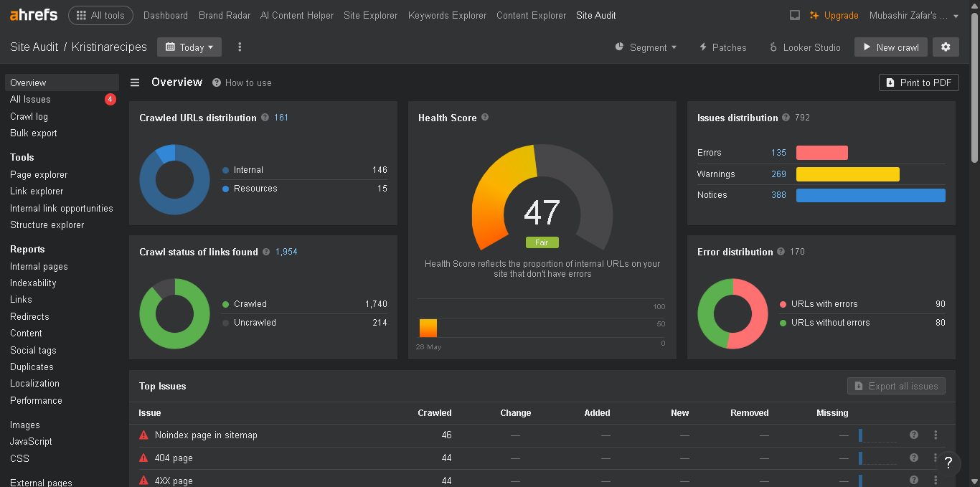This screenshot has width=980, height=487.
Task: Open Noindex page in sitemap issue
Action: pos(206,435)
